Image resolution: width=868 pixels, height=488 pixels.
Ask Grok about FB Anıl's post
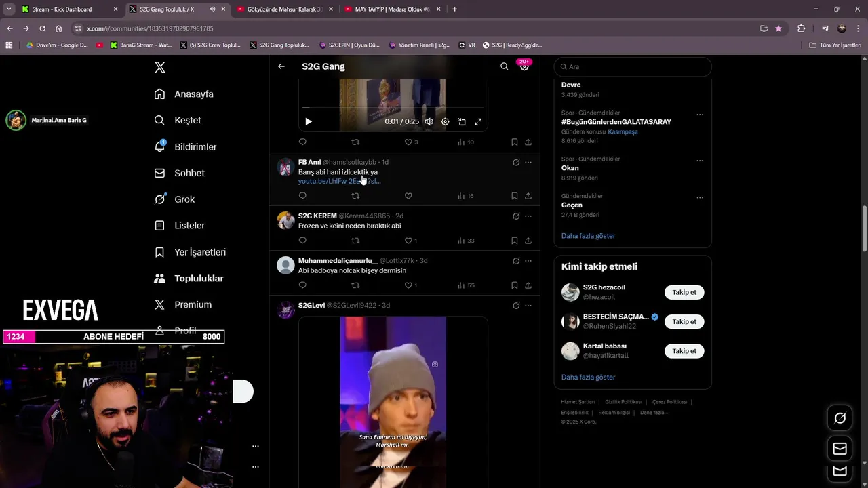[x=516, y=163]
